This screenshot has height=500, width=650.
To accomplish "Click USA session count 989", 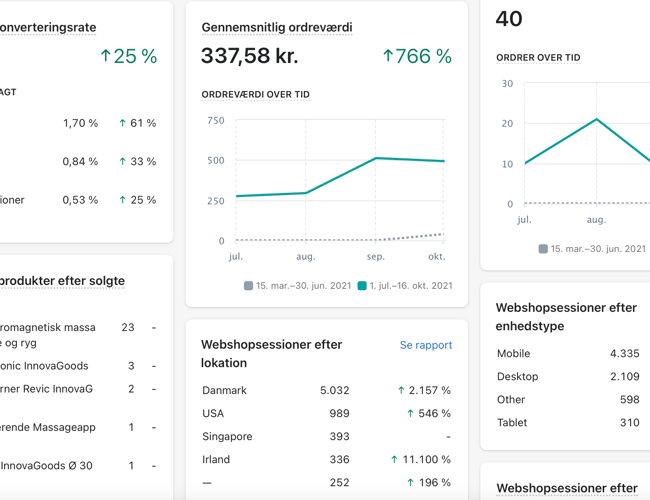I will [340, 413].
